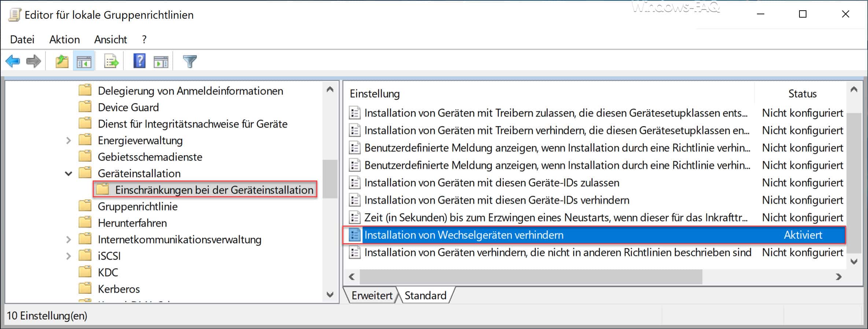
Task: Expand the Energieverwaltung tree node
Action: click(69, 140)
